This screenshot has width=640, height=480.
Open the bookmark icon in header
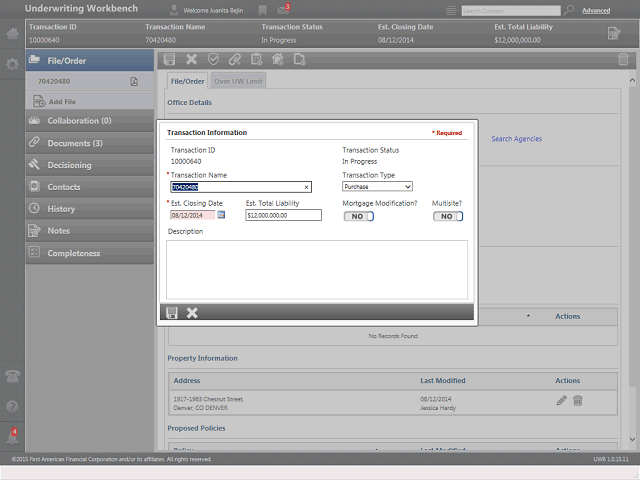click(x=262, y=10)
